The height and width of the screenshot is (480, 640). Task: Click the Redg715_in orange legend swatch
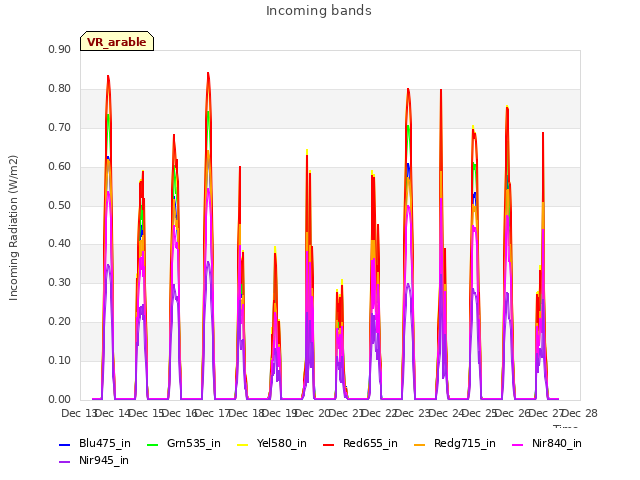tap(420, 444)
